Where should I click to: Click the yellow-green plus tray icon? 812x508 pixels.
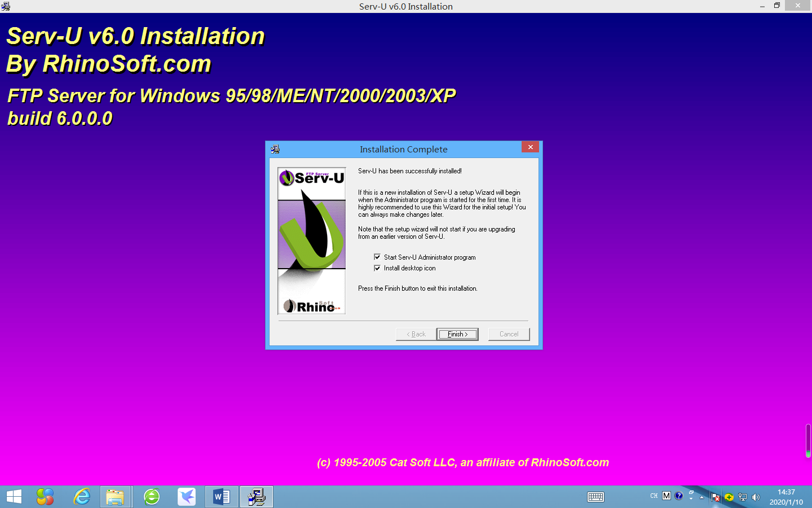point(729,497)
